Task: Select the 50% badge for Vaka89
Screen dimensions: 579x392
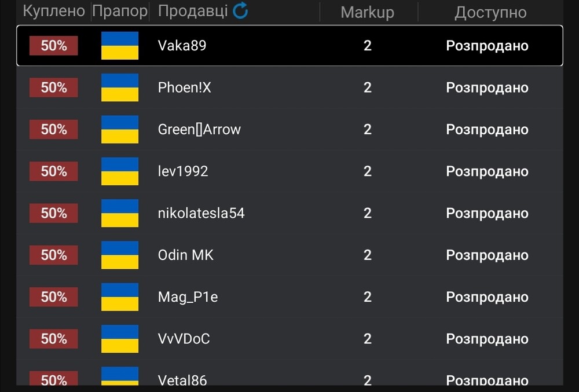Action: (x=53, y=45)
